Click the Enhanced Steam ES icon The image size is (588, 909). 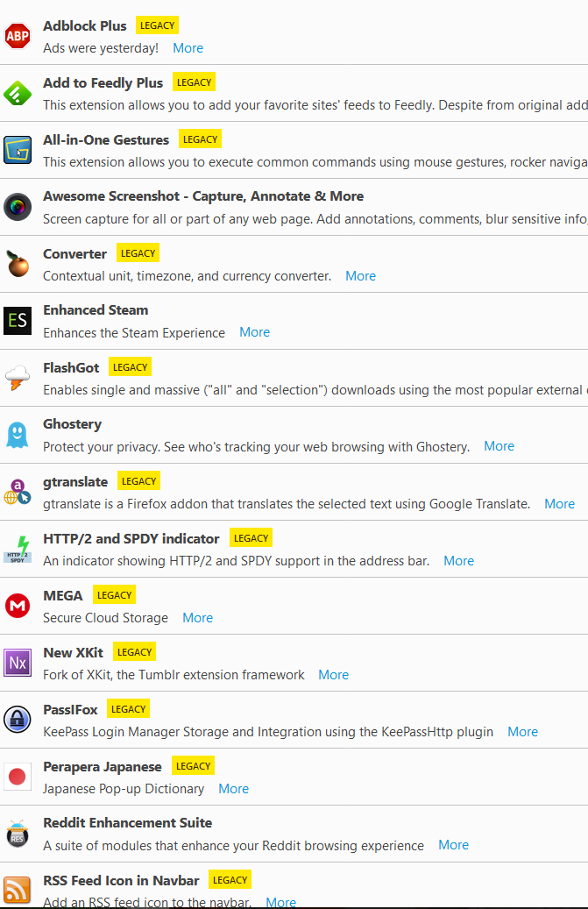(x=17, y=320)
